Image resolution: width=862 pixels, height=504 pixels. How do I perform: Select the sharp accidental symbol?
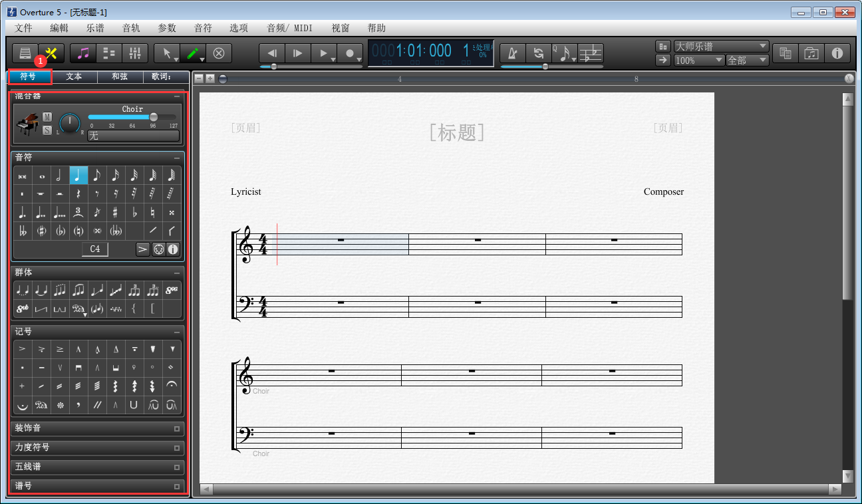[116, 213]
